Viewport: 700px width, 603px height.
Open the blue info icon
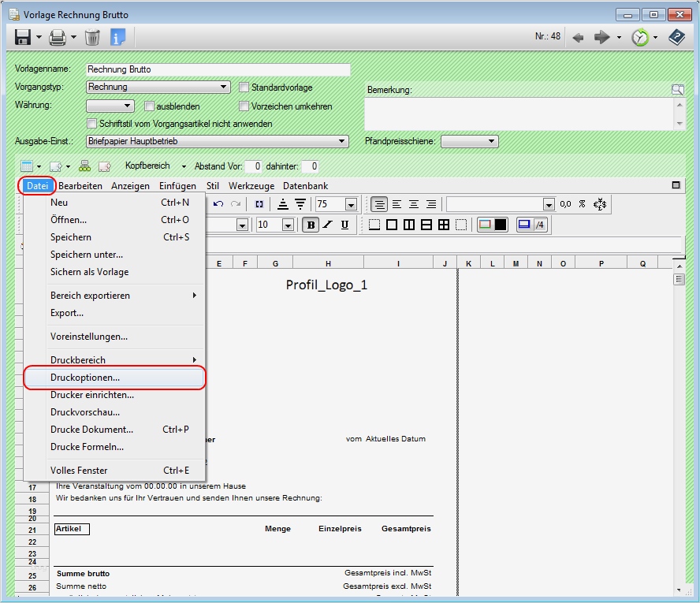click(117, 37)
